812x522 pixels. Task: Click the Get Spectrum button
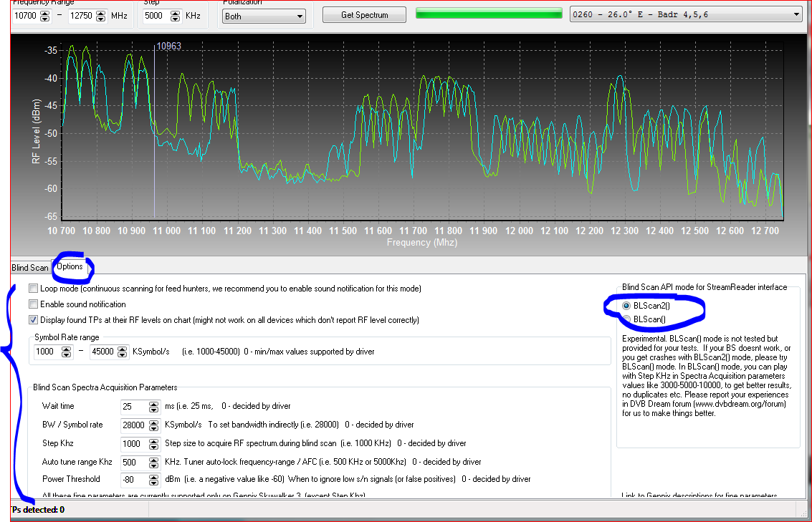click(x=364, y=15)
